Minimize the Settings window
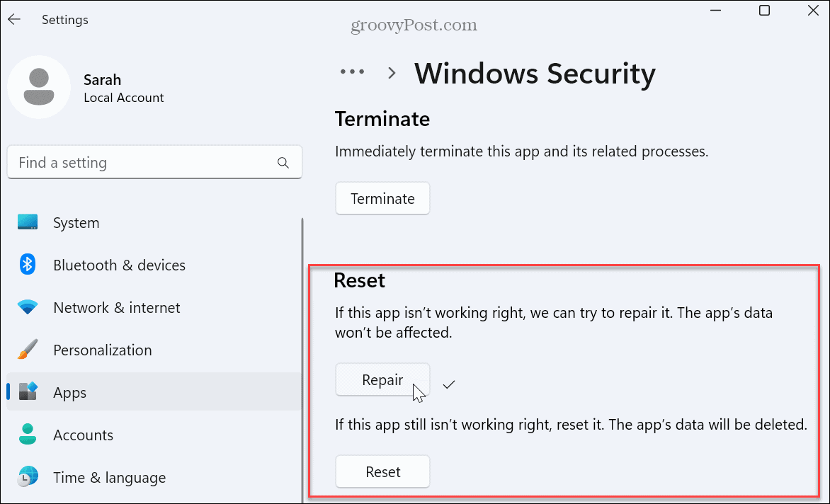Screen dimensions: 830x504 [x=716, y=10]
